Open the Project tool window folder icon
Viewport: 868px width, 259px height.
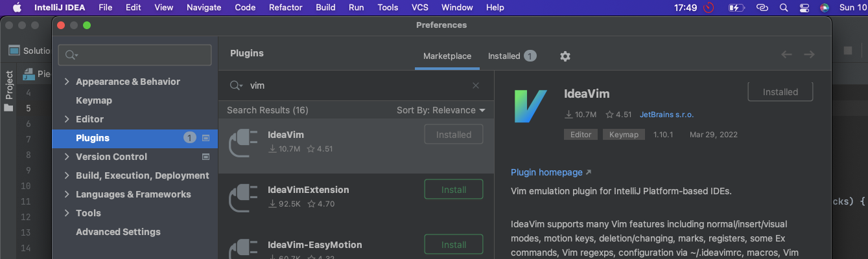8,107
